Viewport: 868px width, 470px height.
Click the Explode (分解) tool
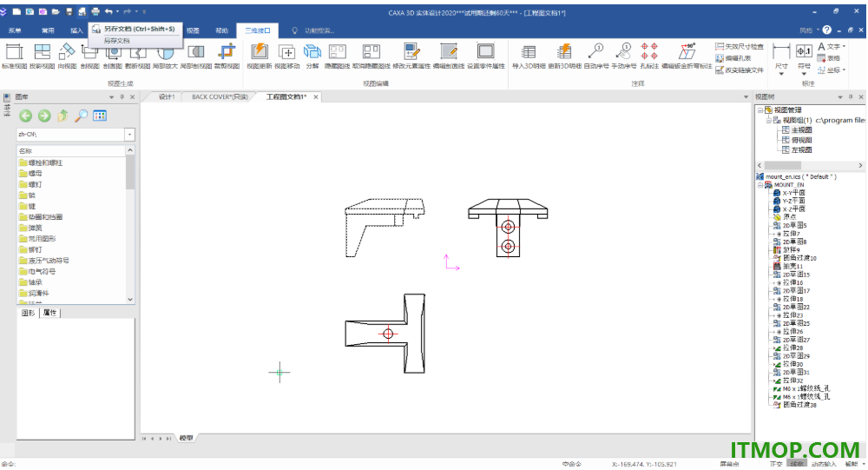tap(312, 56)
